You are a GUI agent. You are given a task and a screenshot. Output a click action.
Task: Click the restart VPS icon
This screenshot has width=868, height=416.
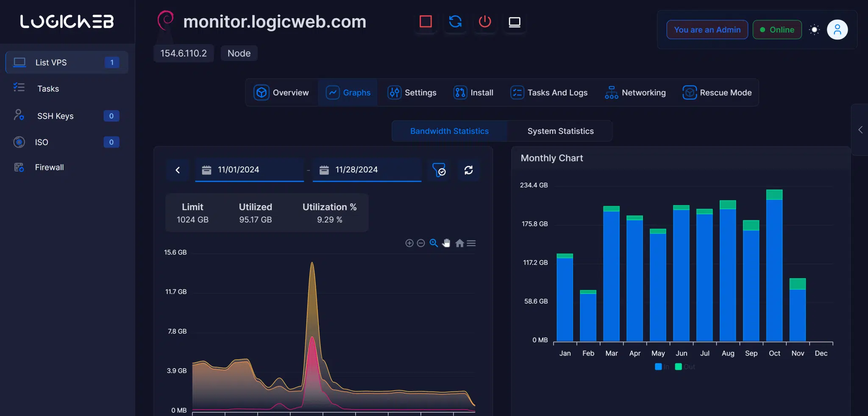tap(455, 22)
